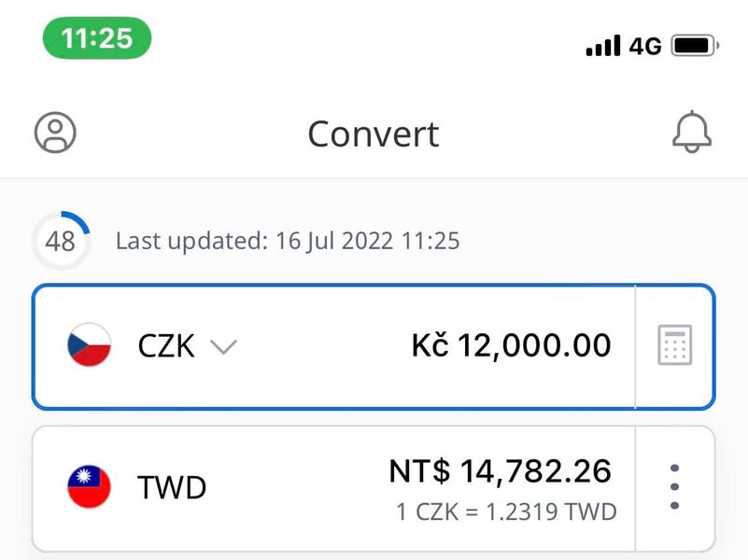This screenshot has height=560, width=748.
Task: Open the calculator for the CZK amount
Action: point(674,346)
